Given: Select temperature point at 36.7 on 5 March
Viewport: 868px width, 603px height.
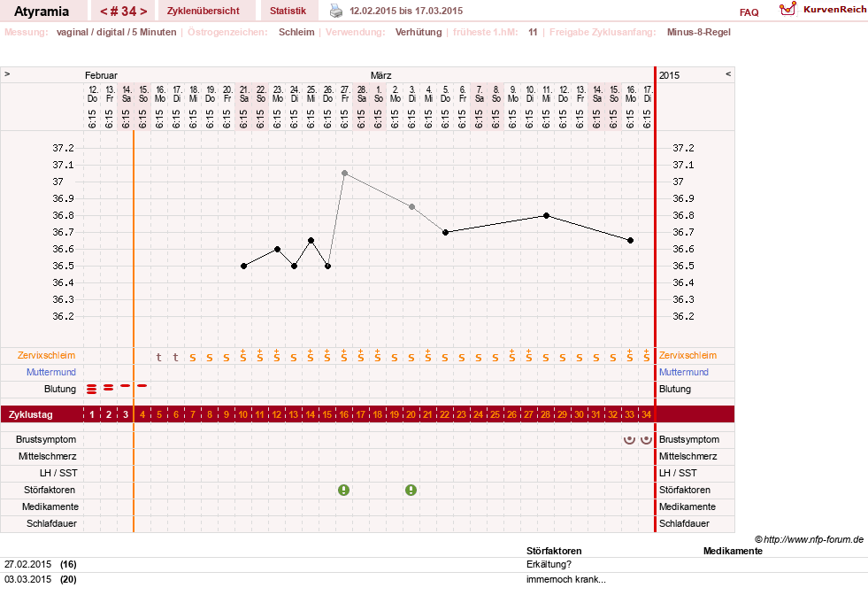Looking at the screenshot, I should [x=445, y=232].
